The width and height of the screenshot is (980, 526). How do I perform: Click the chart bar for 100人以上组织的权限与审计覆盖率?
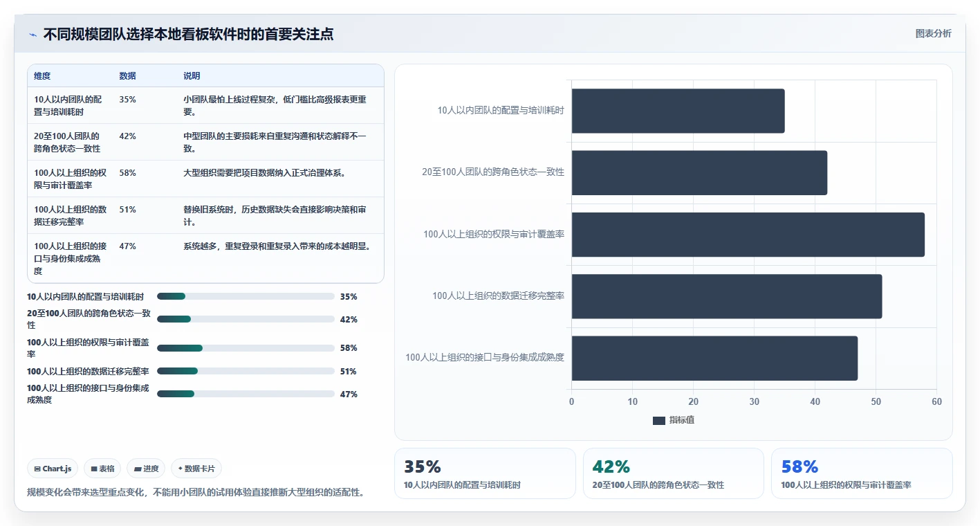748,235
